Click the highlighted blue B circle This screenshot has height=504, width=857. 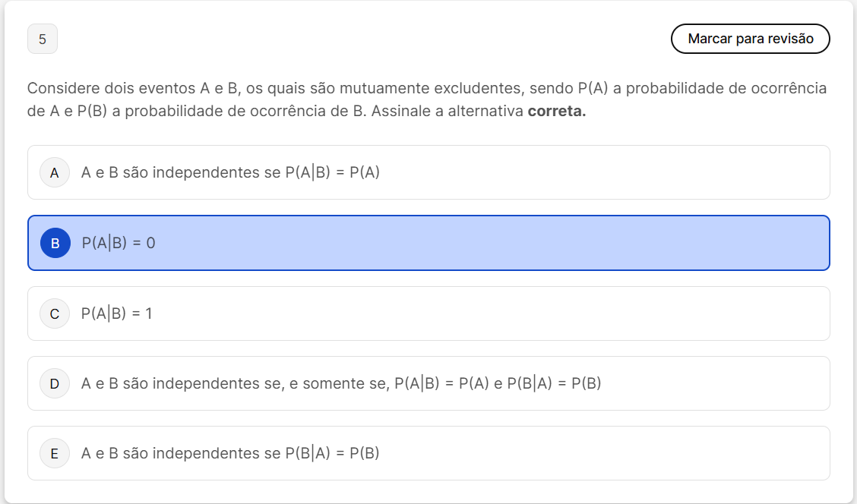click(55, 243)
